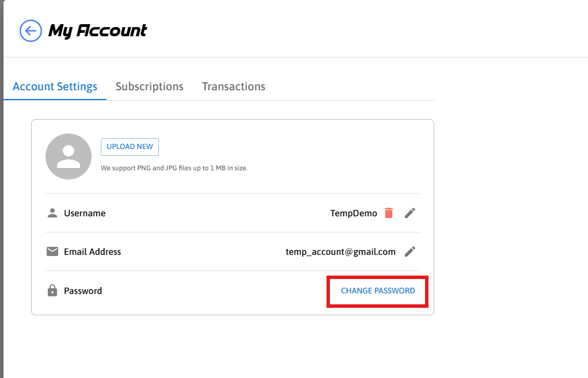The width and height of the screenshot is (588, 378).
Task: Click the back arrow icon
Action: click(31, 30)
